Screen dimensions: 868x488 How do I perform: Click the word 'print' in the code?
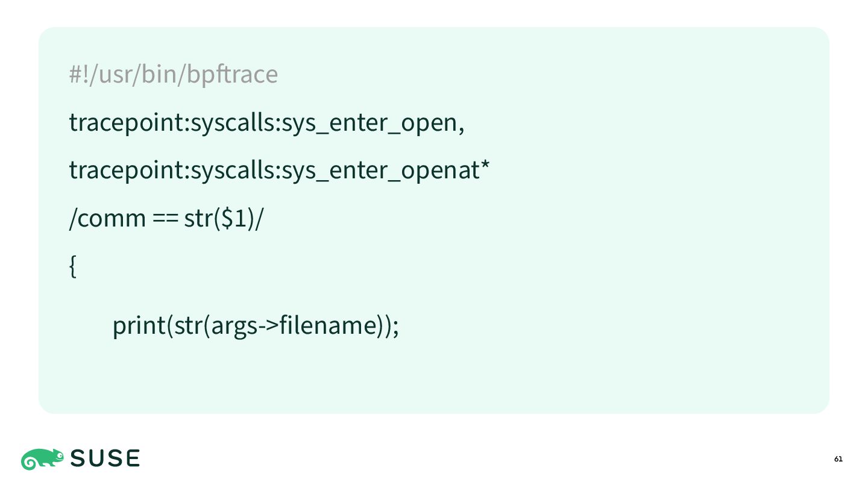tap(139, 326)
